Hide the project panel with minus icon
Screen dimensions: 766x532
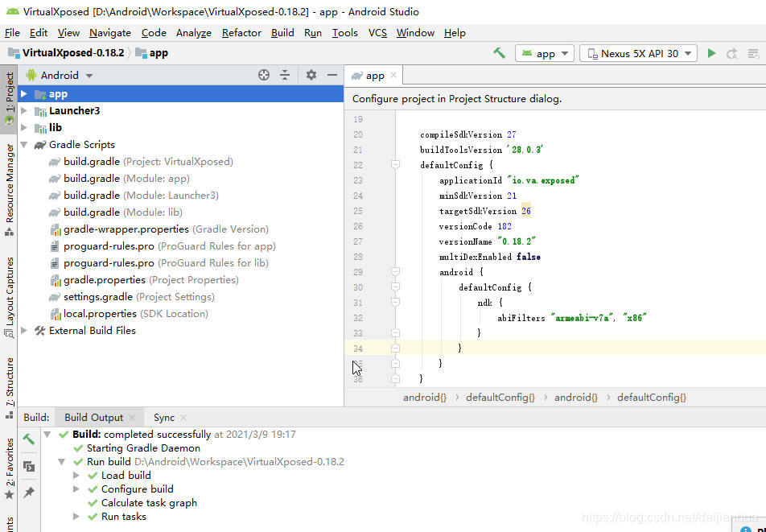coord(332,75)
